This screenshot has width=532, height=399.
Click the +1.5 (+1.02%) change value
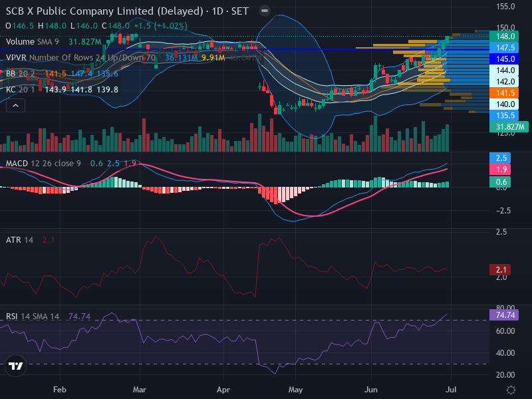pos(160,26)
